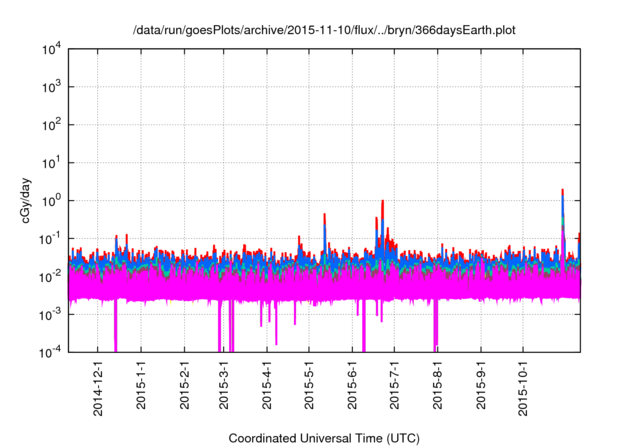Select the 2015-2-1 date tick label
Viewport: 640px width, 448px height.
click(184, 390)
